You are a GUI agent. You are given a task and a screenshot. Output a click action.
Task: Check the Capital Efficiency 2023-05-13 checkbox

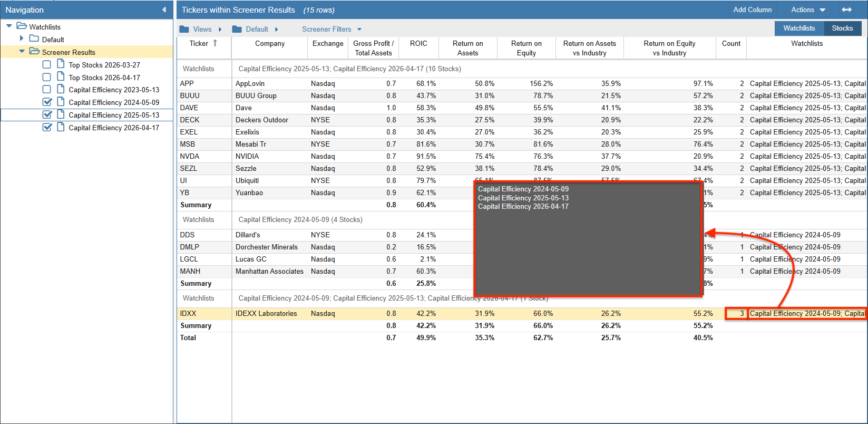pos(47,90)
